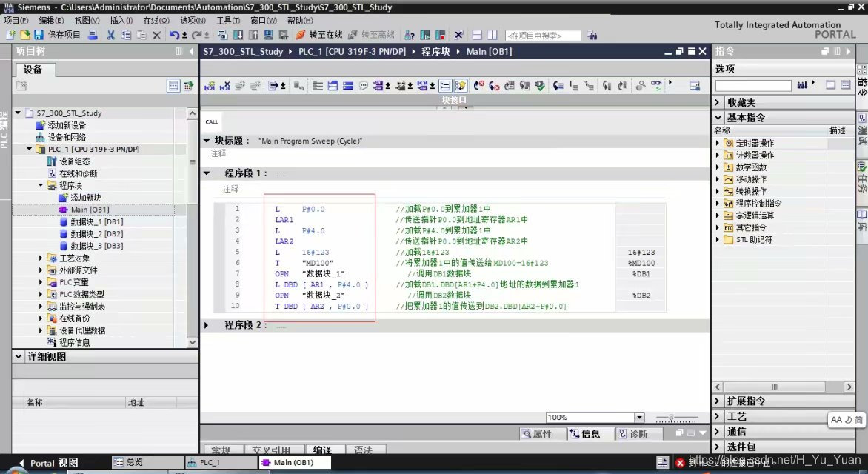Open 帮助(H) menu
This screenshot has width=868, height=474.
point(300,21)
